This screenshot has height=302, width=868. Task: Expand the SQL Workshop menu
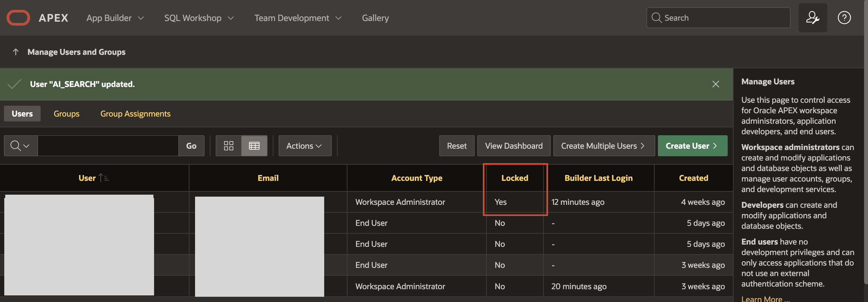[x=199, y=18]
